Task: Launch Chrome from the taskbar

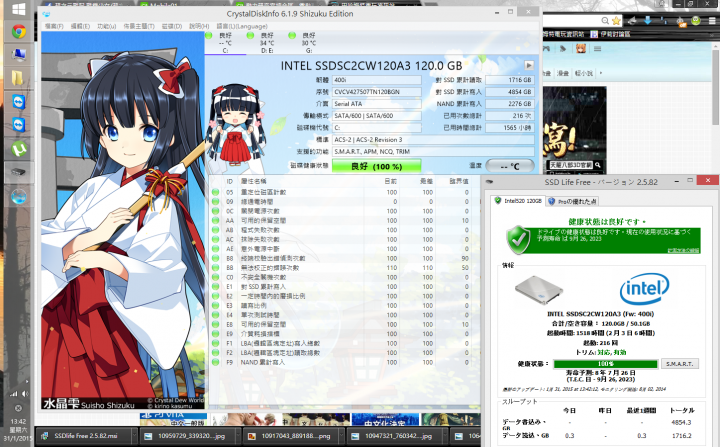Action: click(18, 32)
